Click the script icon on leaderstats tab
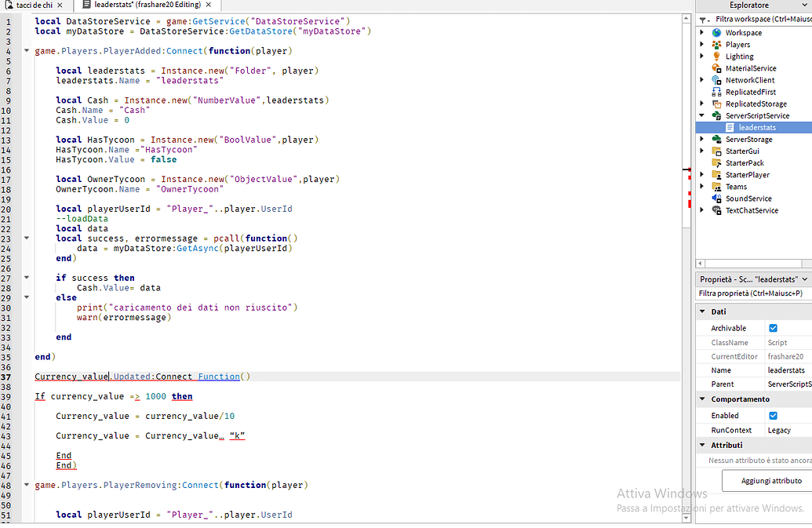Screen dimensions: 812x528 click(86, 5)
